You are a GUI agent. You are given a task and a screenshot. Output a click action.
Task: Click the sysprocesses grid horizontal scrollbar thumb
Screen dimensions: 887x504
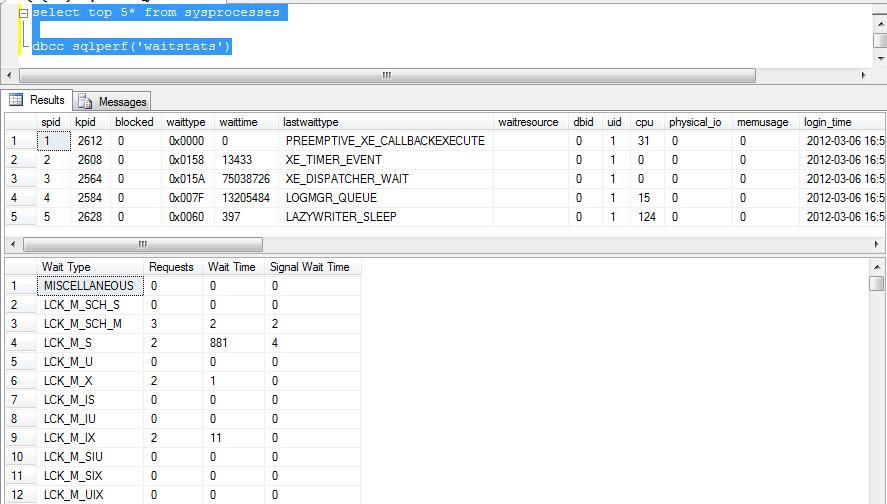[x=142, y=244]
